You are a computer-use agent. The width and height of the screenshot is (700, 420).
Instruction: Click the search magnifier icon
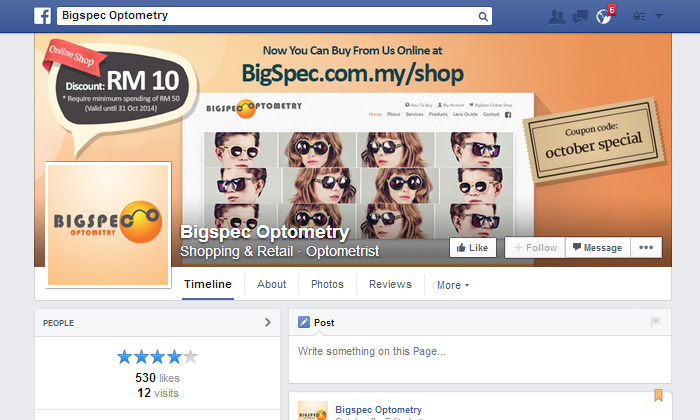click(x=483, y=17)
